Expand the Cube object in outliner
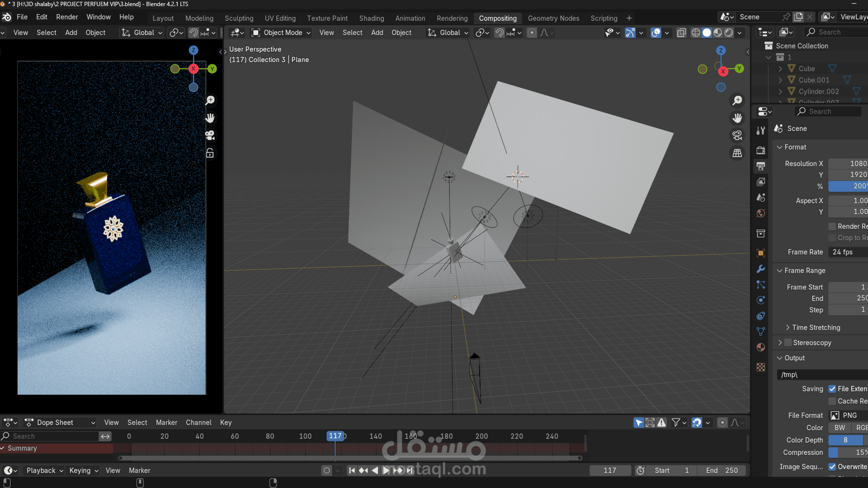 click(780, 69)
